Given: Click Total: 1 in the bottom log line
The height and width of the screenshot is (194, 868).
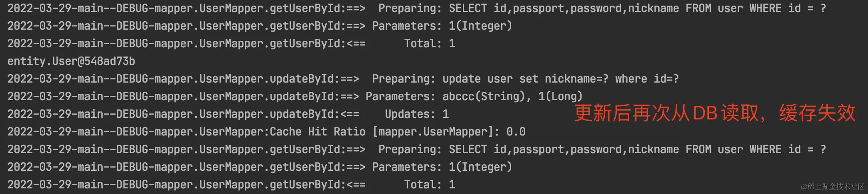Looking at the screenshot, I should (430, 185).
